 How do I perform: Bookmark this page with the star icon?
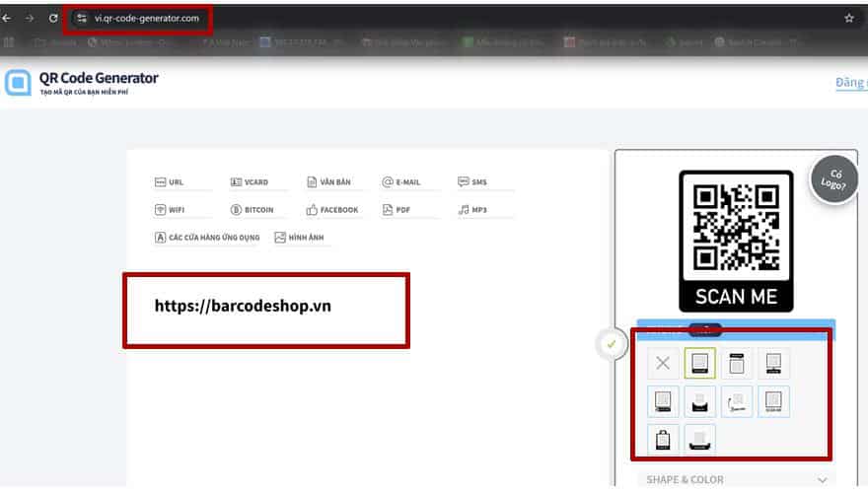[x=848, y=18]
